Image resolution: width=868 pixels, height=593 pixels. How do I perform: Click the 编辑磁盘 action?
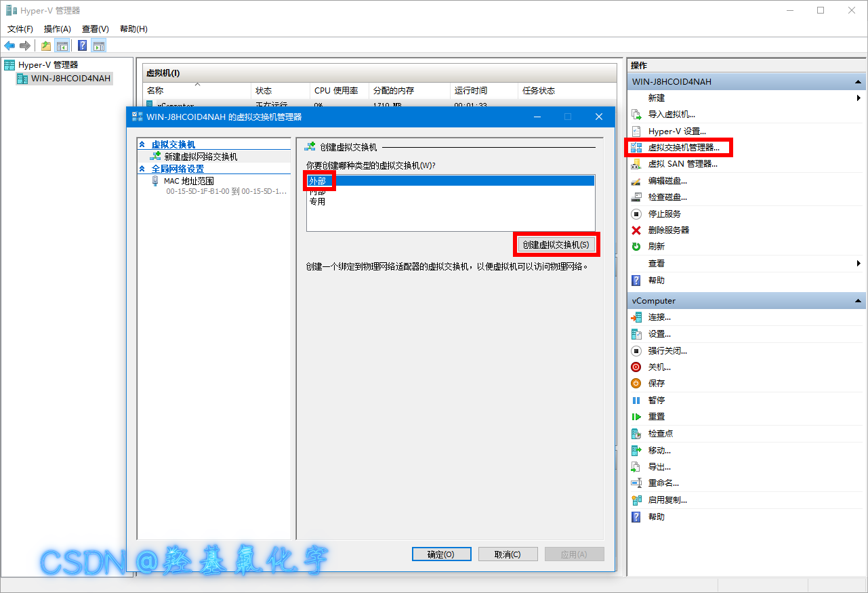pos(667,181)
